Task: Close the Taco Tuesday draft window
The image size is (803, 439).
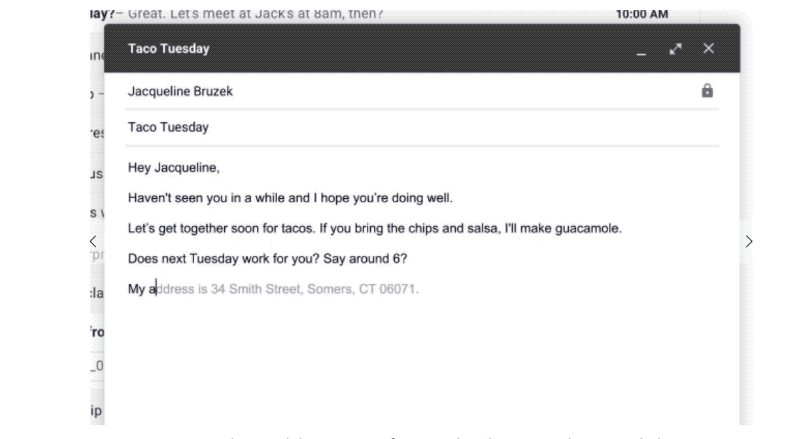Action: pyautogui.click(x=708, y=49)
